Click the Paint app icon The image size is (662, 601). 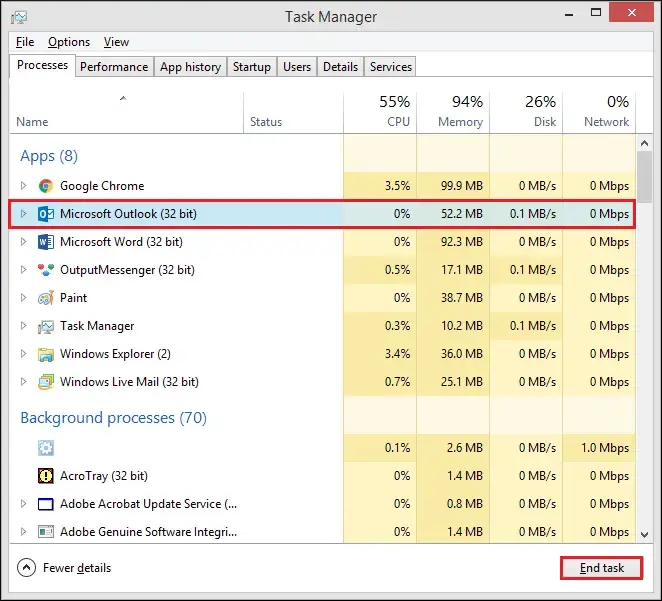tap(46, 298)
